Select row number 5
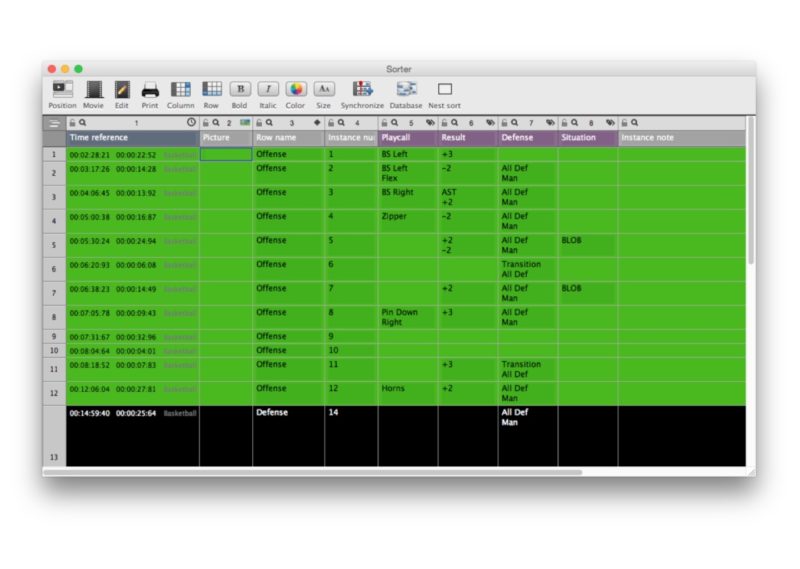Viewport: 800px width, 569px height. 54,245
